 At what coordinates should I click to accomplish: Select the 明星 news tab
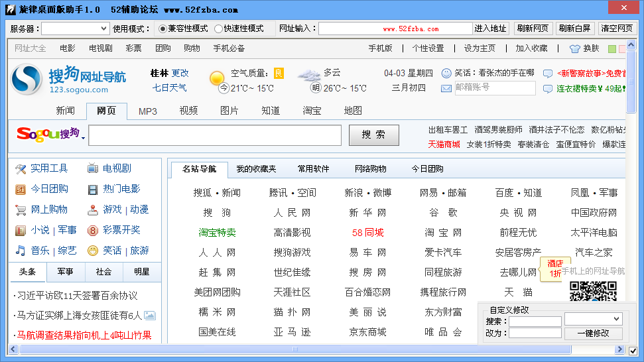click(142, 272)
